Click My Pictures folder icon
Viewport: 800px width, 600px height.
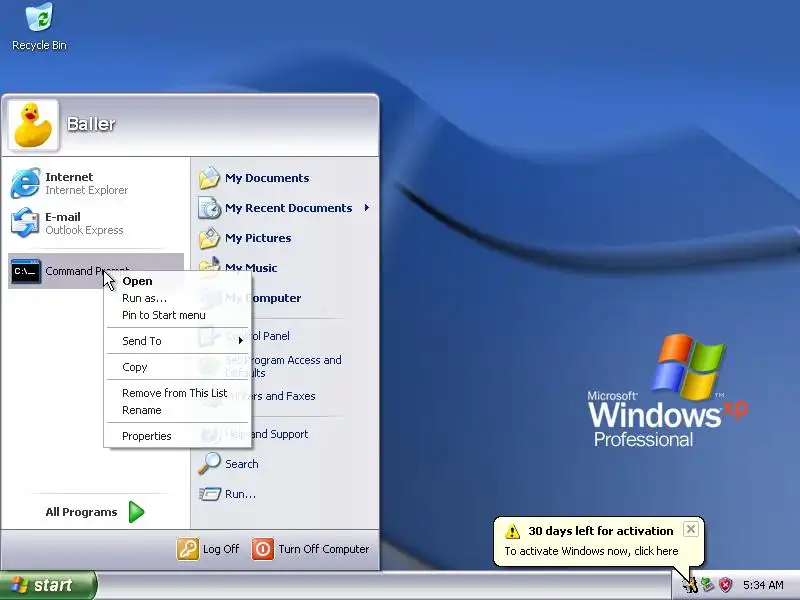click(209, 238)
